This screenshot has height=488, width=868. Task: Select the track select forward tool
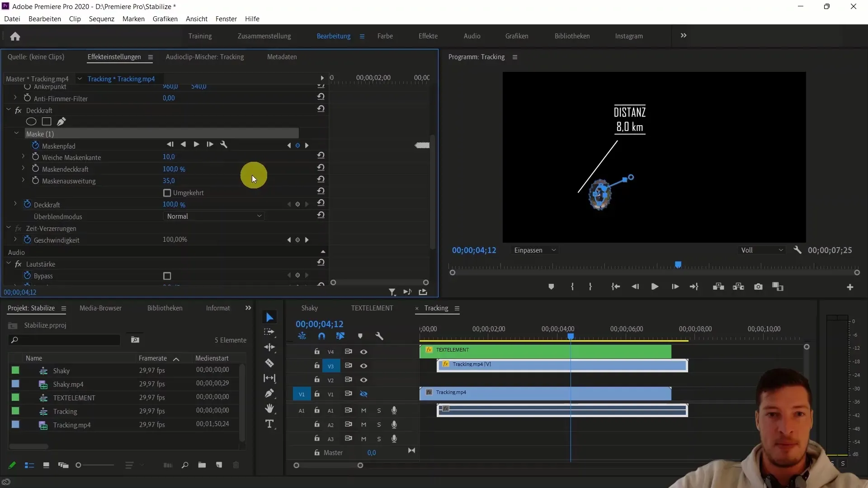pyautogui.click(x=269, y=333)
